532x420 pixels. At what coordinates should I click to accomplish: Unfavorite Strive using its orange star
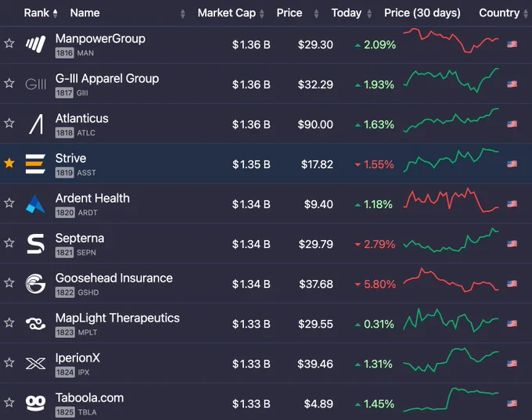9,163
